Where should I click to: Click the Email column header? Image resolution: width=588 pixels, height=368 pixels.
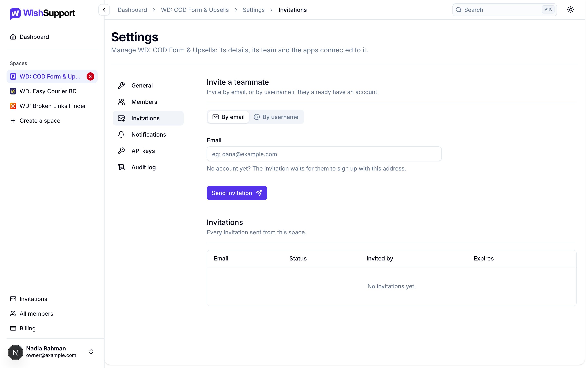[x=221, y=258]
